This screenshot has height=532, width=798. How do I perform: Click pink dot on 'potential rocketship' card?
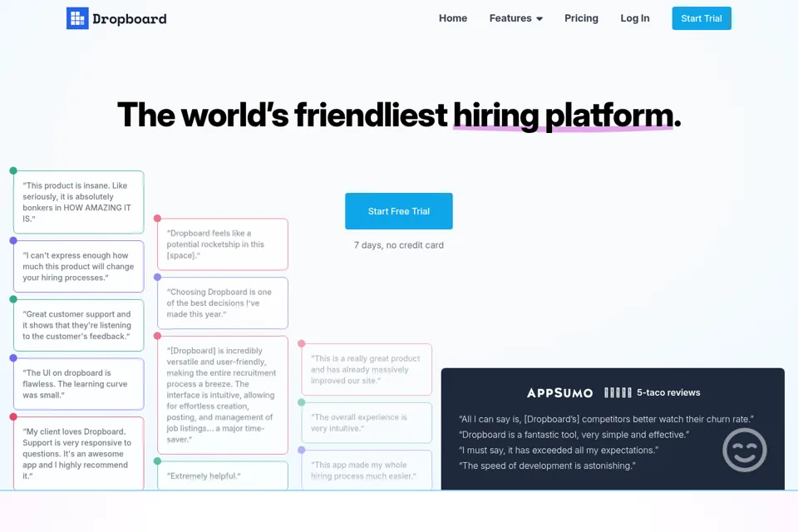pos(158,219)
